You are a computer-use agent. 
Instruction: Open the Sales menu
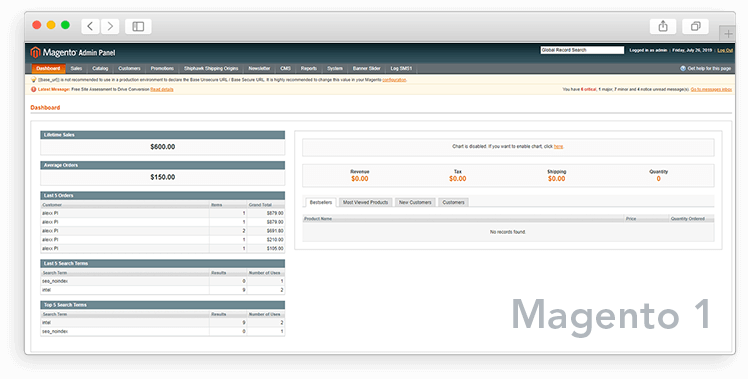tap(76, 68)
